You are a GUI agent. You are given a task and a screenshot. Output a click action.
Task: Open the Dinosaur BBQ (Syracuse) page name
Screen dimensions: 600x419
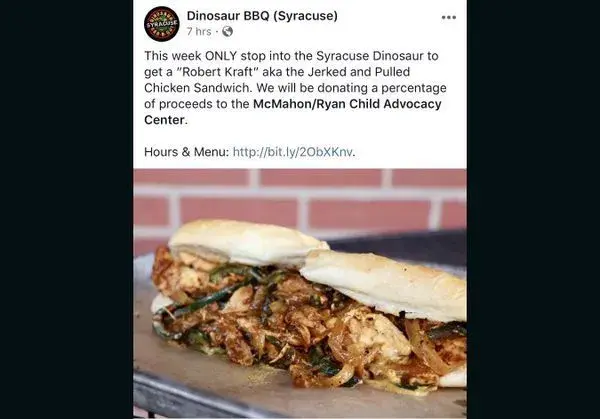(x=262, y=16)
